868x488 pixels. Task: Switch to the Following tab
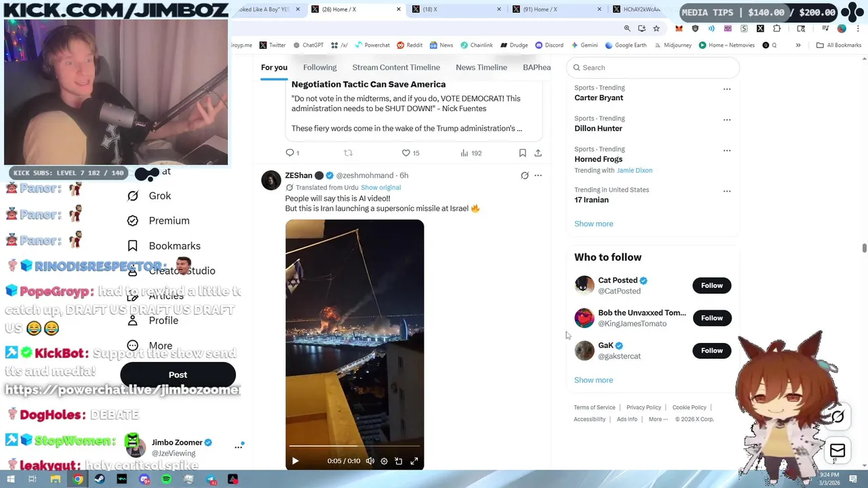point(320,67)
